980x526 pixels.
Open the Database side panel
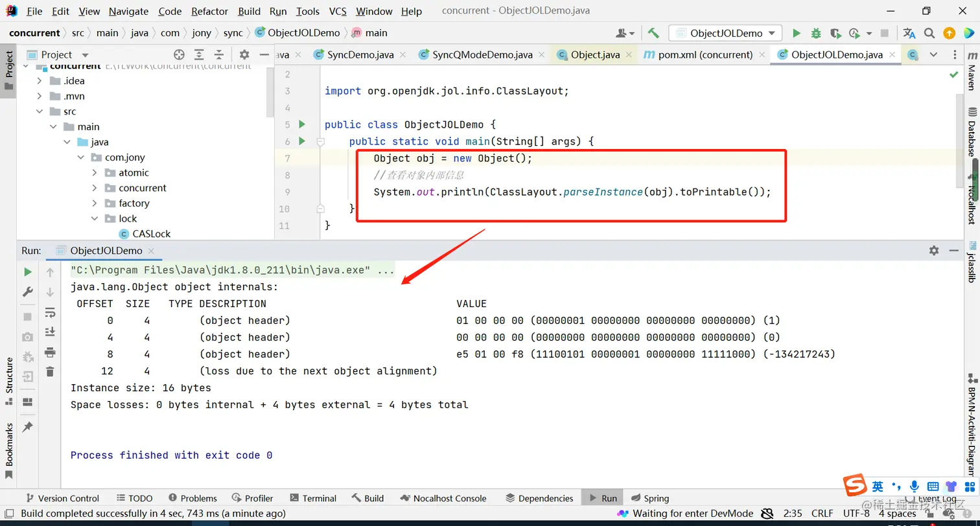click(x=971, y=132)
